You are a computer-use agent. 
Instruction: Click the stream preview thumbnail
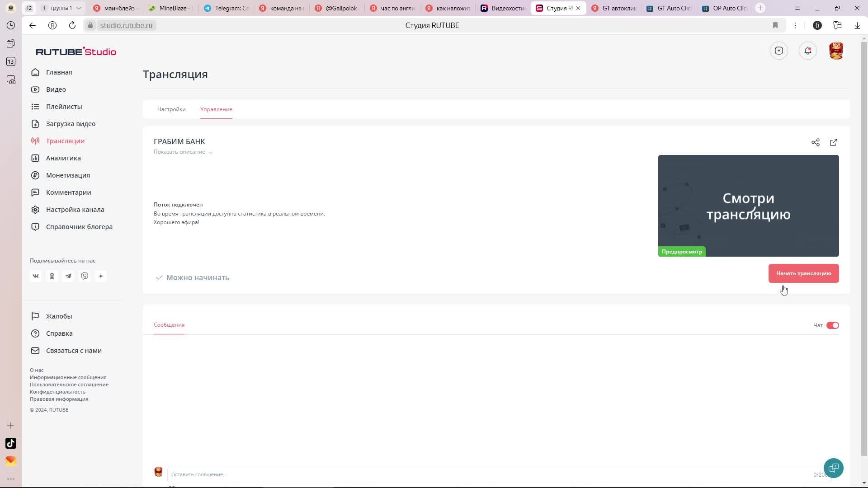click(x=748, y=206)
